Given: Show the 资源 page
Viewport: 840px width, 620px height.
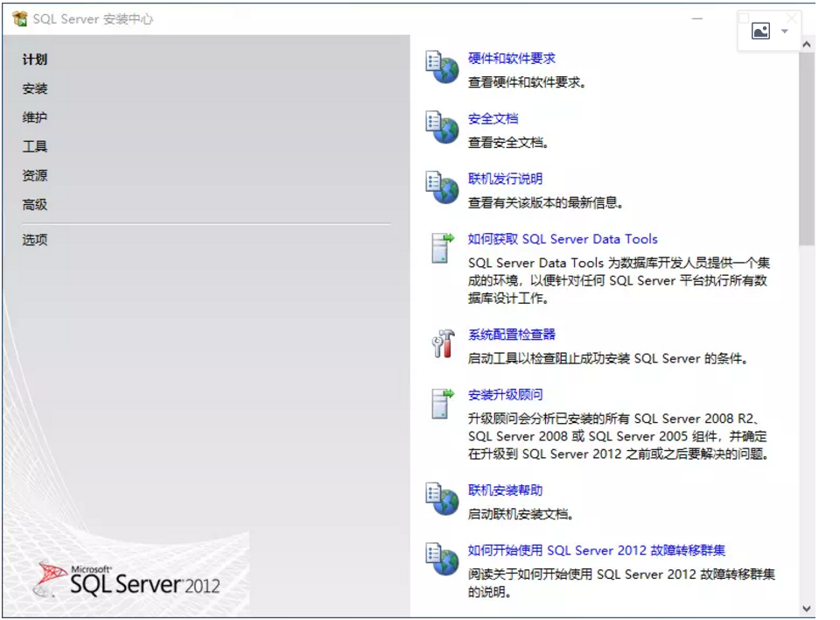Looking at the screenshot, I should pos(35,175).
